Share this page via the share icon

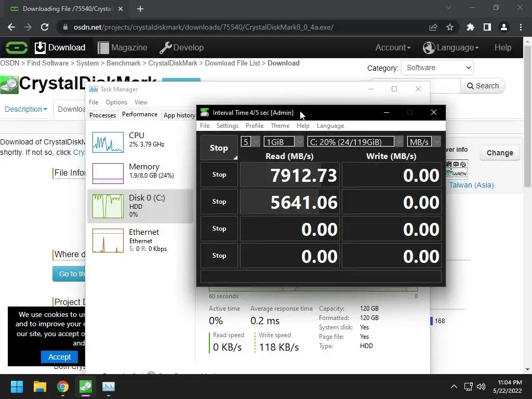point(433,27)
